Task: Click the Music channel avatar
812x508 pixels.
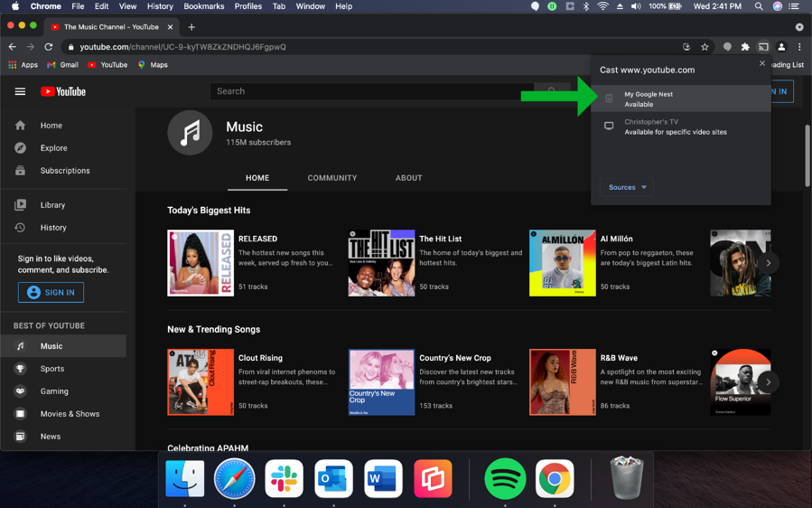Action: (x=190, y=133)
